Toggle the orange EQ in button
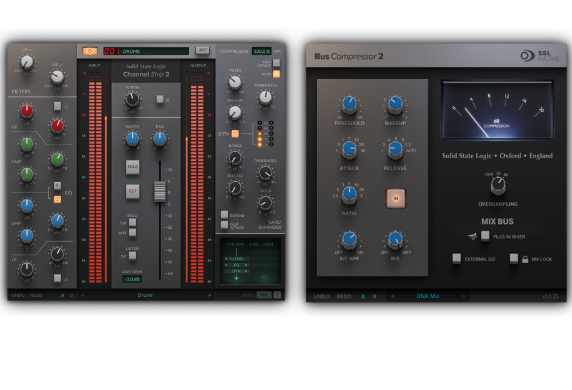The height and width of the screenshot is (390, 572). (57, 199)
